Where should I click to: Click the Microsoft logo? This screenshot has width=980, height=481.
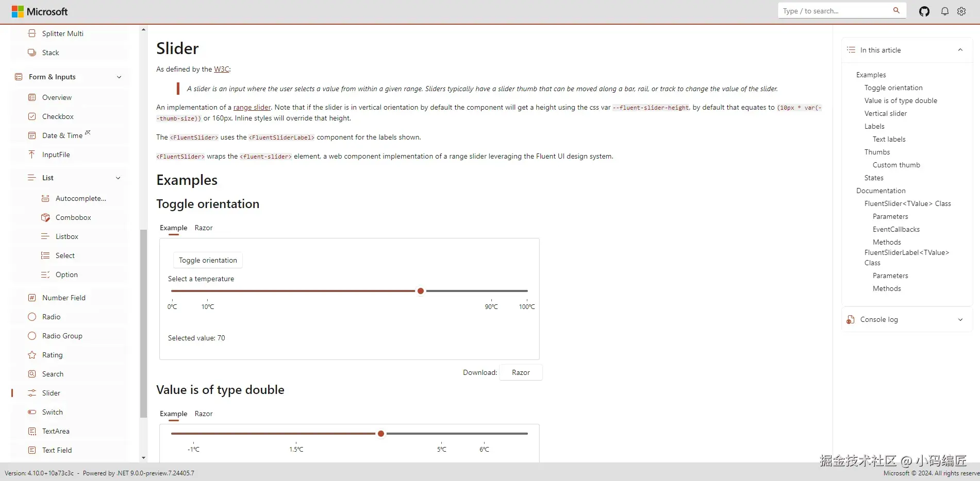[40, 11]
